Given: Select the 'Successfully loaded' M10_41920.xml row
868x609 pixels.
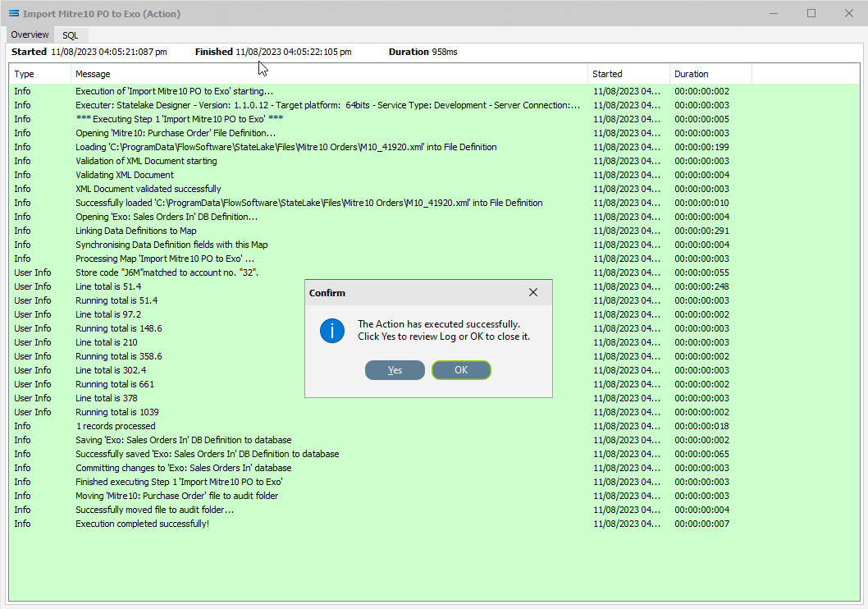Looking at the screenshot, I should (434, 203).
